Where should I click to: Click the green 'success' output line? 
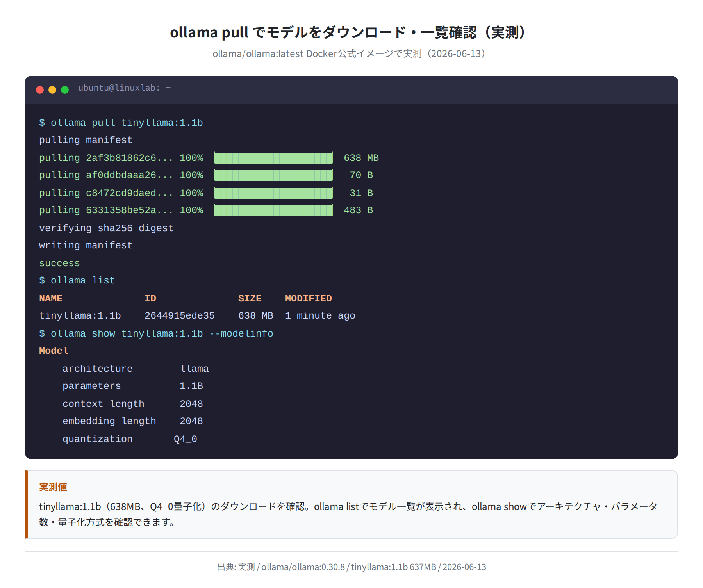coord(59,263)
